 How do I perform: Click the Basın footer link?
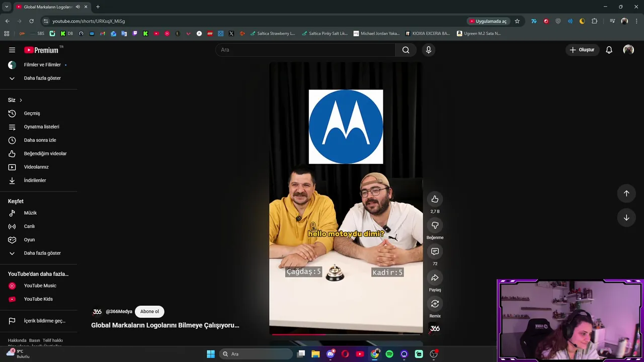coord(34,340)
